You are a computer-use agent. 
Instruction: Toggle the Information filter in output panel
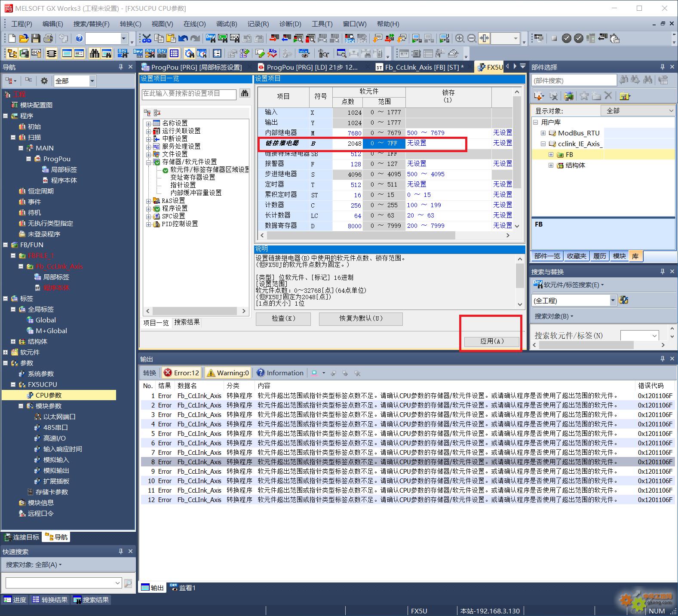280,373
